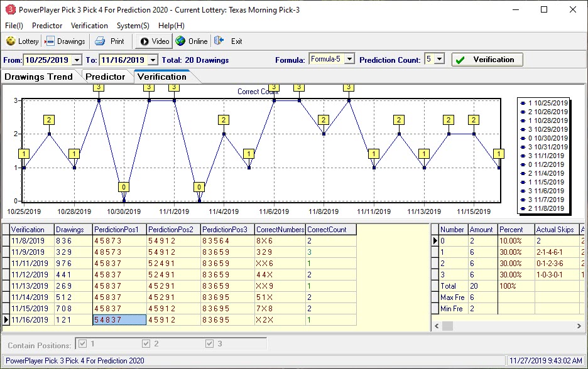
Task: Click the CorrectNumbers column header
Action: pos(280,230)
